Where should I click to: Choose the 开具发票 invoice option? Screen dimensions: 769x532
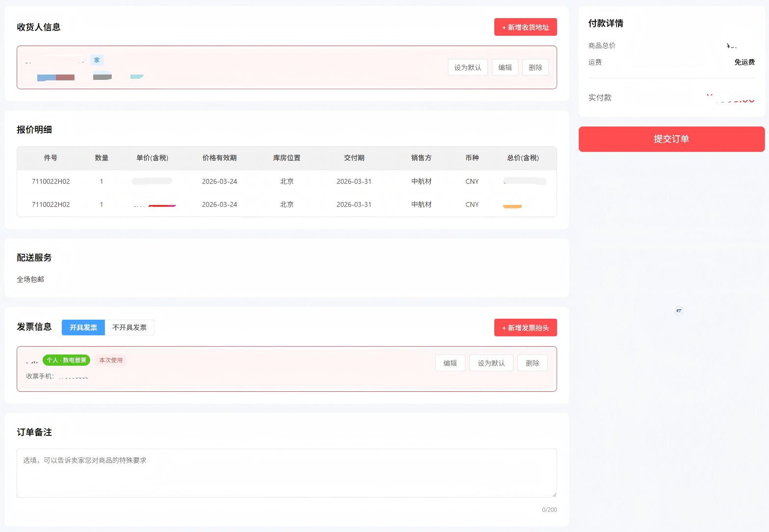(83, 328)
